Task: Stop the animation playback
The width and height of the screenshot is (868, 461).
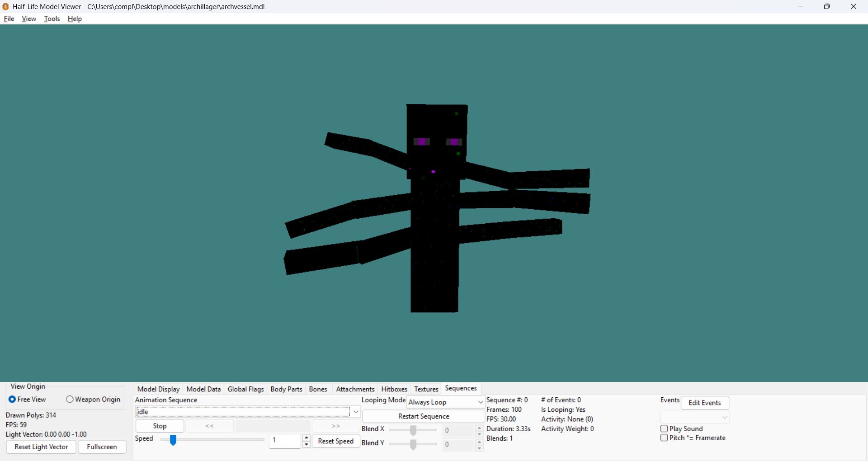Action: tap(160, 426)
